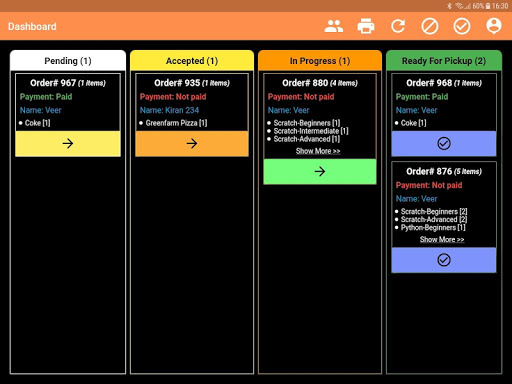Open Order# 876 card title
The image size is (512, 384).
point(444,171)
